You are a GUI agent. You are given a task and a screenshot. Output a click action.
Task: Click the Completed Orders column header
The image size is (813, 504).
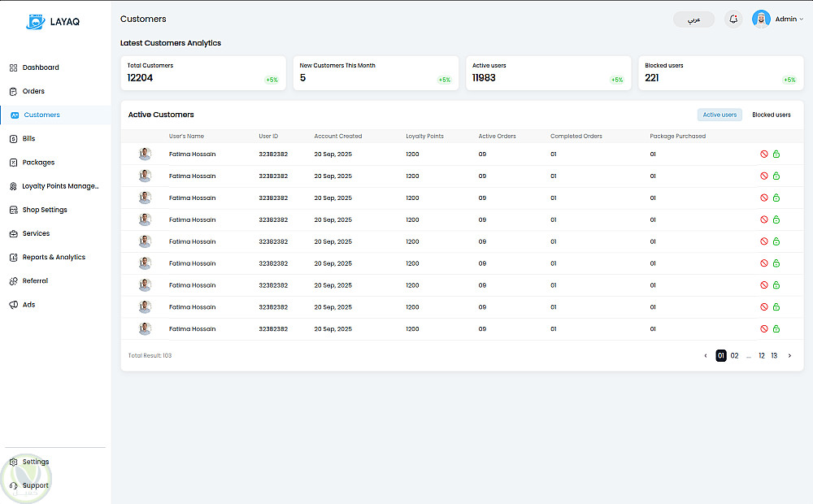[x=576, y=137]
